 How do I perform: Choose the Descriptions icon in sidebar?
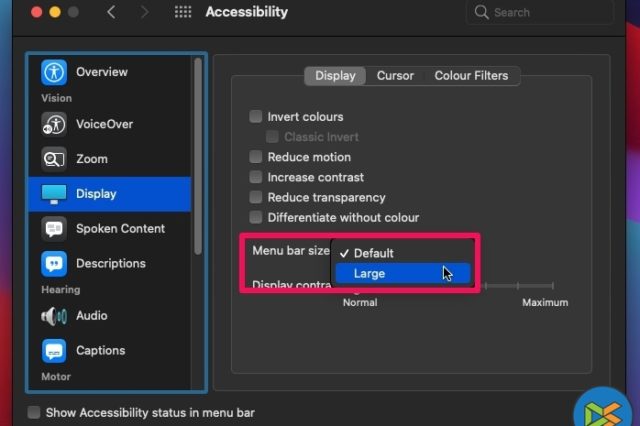54,264
